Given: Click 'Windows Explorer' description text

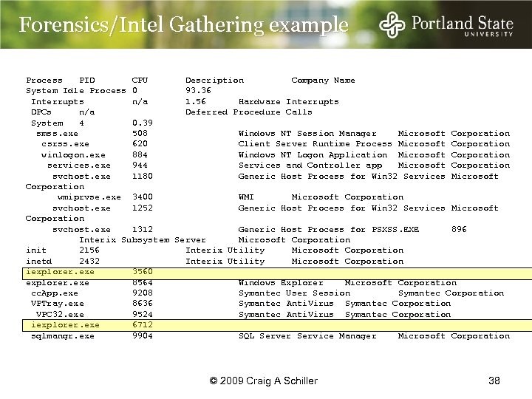Looking at the screenshot, I should pyautogui.click(x=281, y=282).
